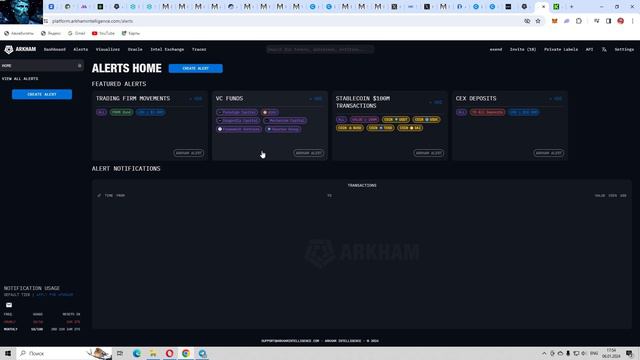Image resolution: width=640 pixels, height=360 pixels.
Task: Open the MetaMask fox extension icon
Action: [554, 21]
